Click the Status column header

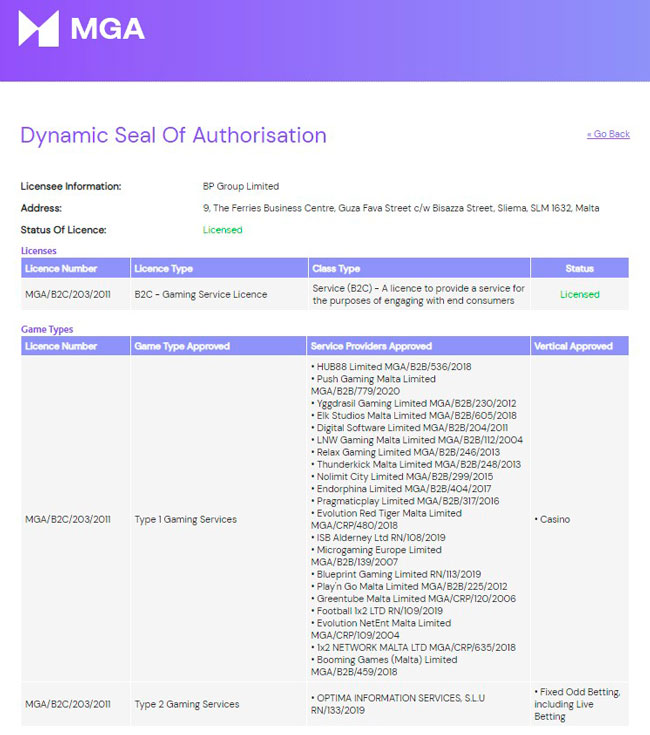579,268
